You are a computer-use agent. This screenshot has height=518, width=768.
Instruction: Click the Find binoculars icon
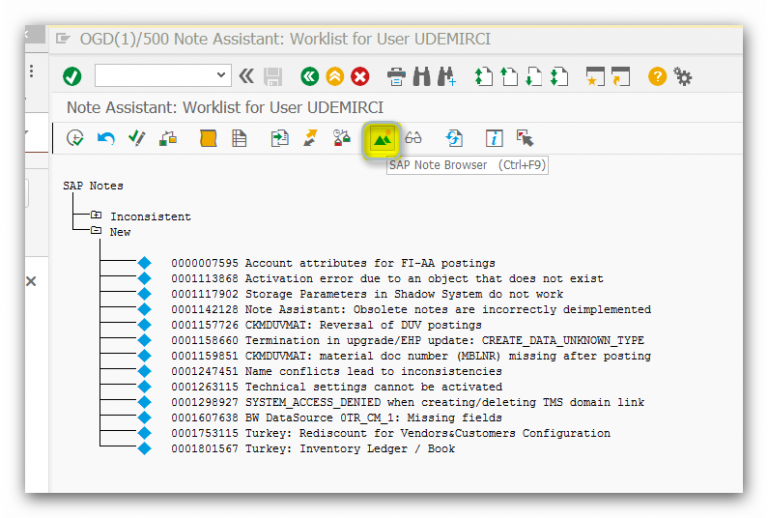tap(422, 77)
